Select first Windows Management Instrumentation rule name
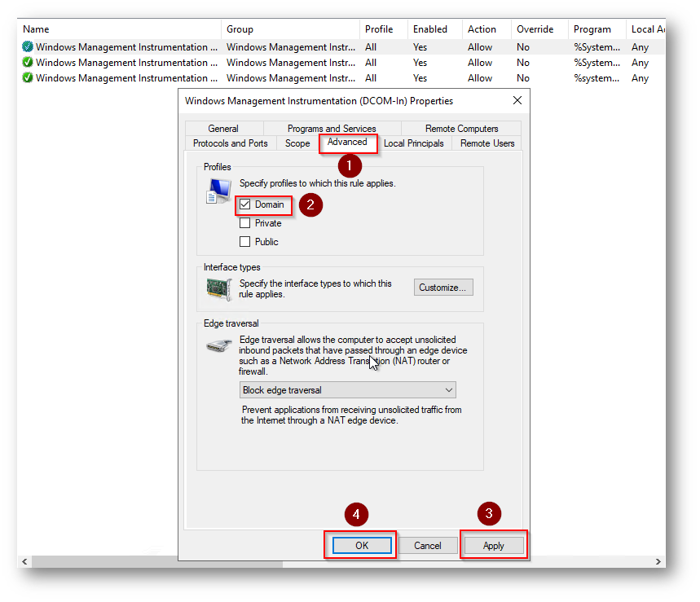The height and width of the screenshot is (602, 700). pyautogui.click(x=126, y=47)
